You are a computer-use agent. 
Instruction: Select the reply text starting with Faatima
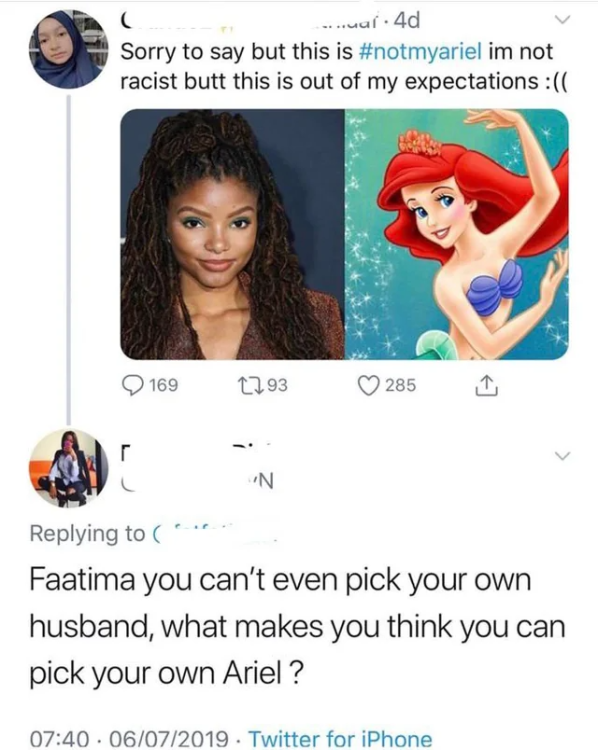pos(297,626)
